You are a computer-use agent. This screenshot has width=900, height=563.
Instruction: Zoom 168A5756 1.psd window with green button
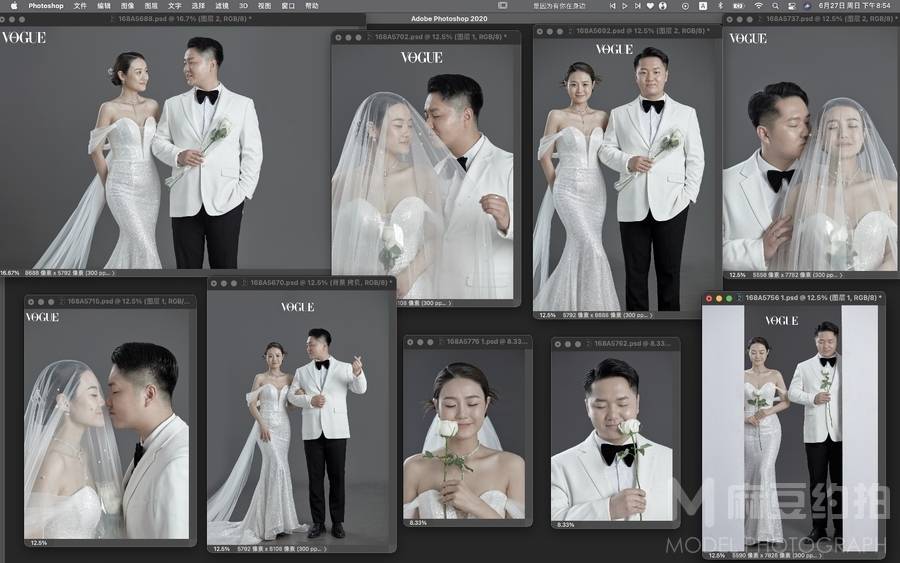729,298
